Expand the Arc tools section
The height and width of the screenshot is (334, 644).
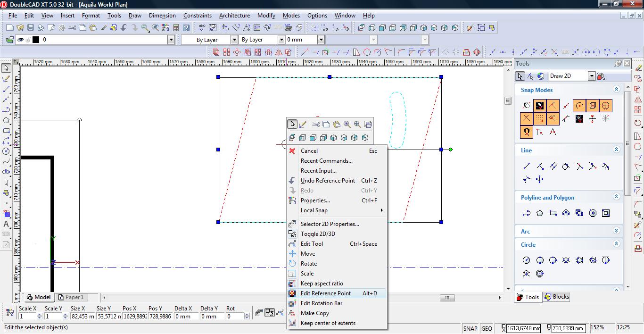coord(616,231)
